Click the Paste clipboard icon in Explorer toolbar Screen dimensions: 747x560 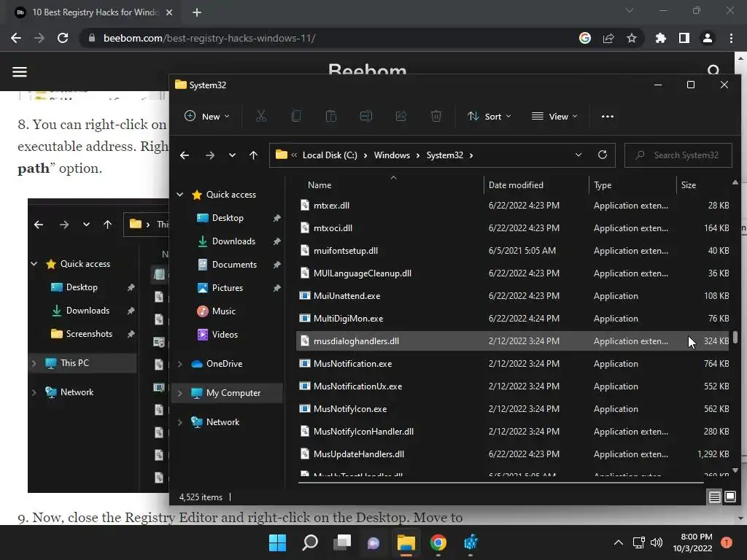tap(331, 116)
